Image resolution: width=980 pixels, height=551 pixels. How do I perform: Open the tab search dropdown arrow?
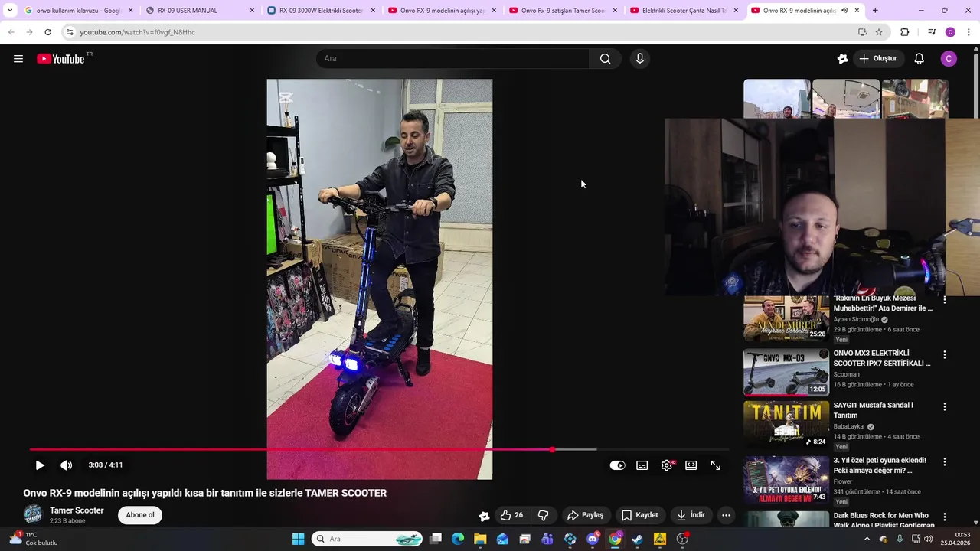coord(10,11)
